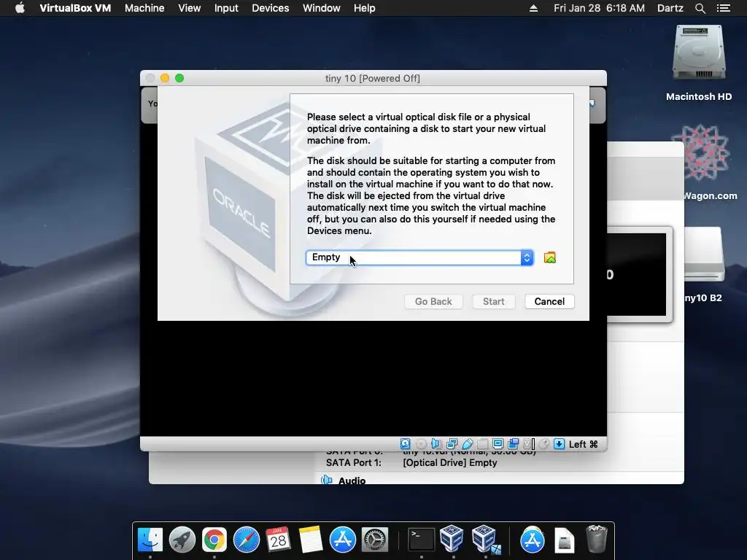
Task: Click the shared folders indicator in status bar
Action: pos(483,444)
